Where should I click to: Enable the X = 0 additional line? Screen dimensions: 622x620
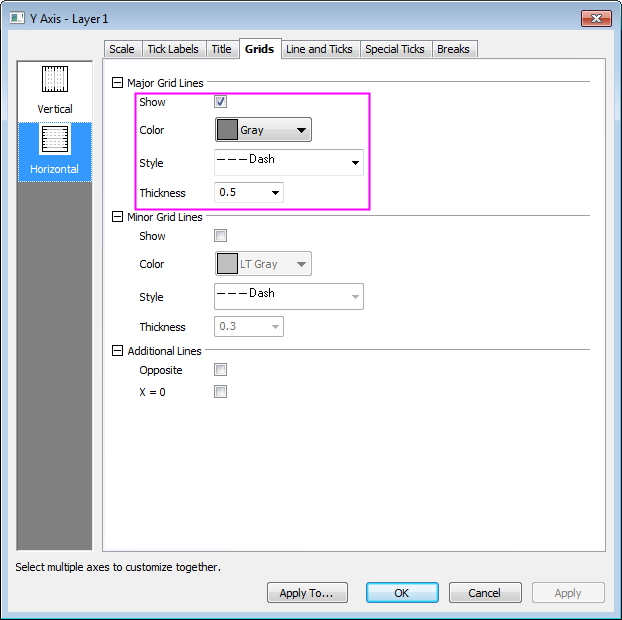(221, 392)
